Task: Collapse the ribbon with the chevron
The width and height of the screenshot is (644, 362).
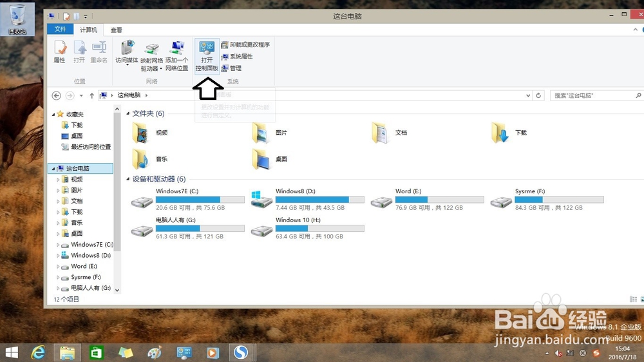Action: (635, 30)
